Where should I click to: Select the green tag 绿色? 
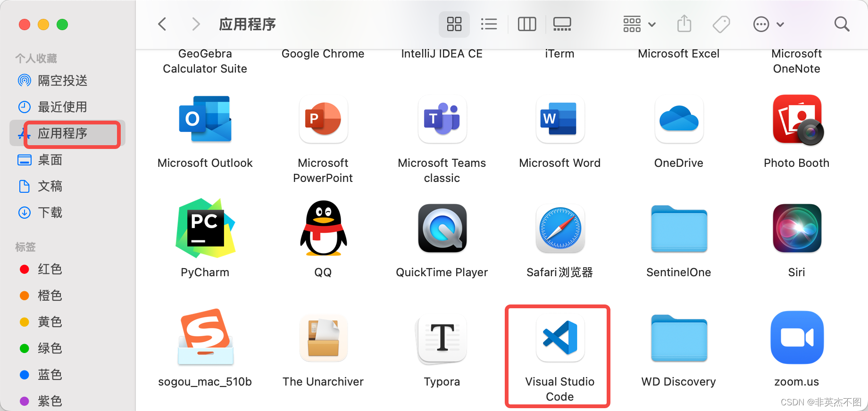tap(67, 348)
